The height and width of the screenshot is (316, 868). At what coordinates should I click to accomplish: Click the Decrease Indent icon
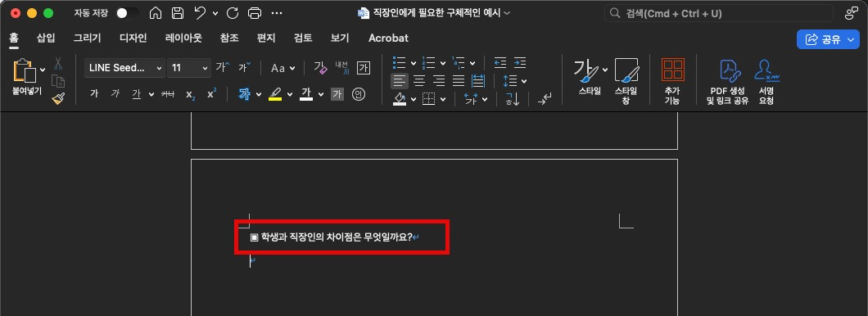click(x=500, y=62)
